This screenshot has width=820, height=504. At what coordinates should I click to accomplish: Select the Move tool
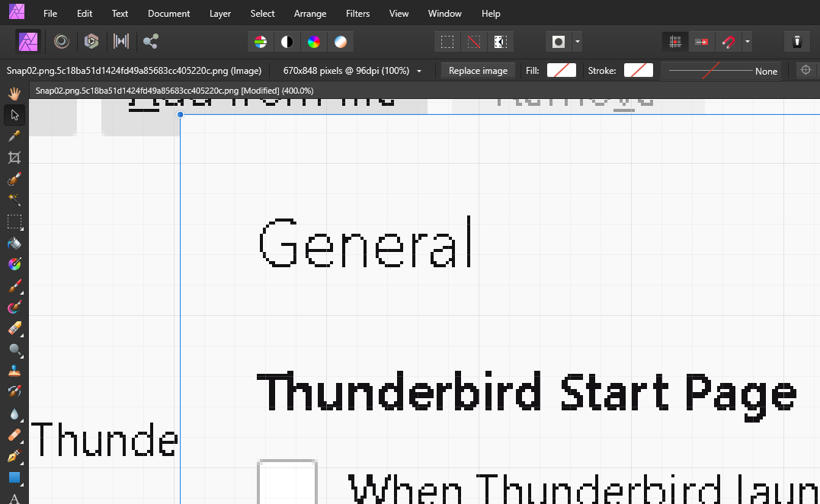coord(14,115)
